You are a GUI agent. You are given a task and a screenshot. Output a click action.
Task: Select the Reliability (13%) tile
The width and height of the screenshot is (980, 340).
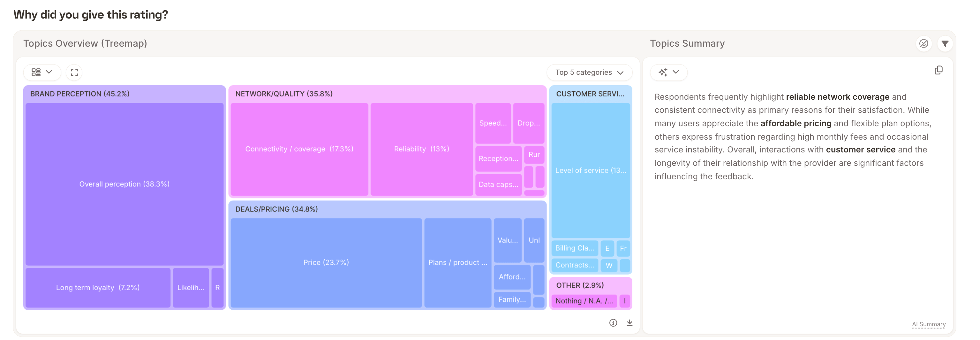point(421,149)
